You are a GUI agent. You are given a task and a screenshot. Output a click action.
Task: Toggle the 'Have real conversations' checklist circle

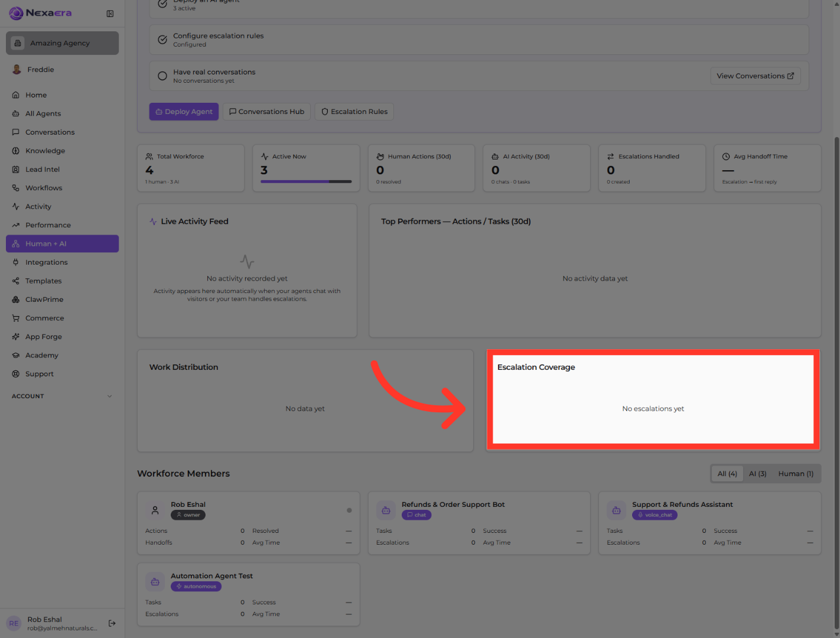pos(162,76)
